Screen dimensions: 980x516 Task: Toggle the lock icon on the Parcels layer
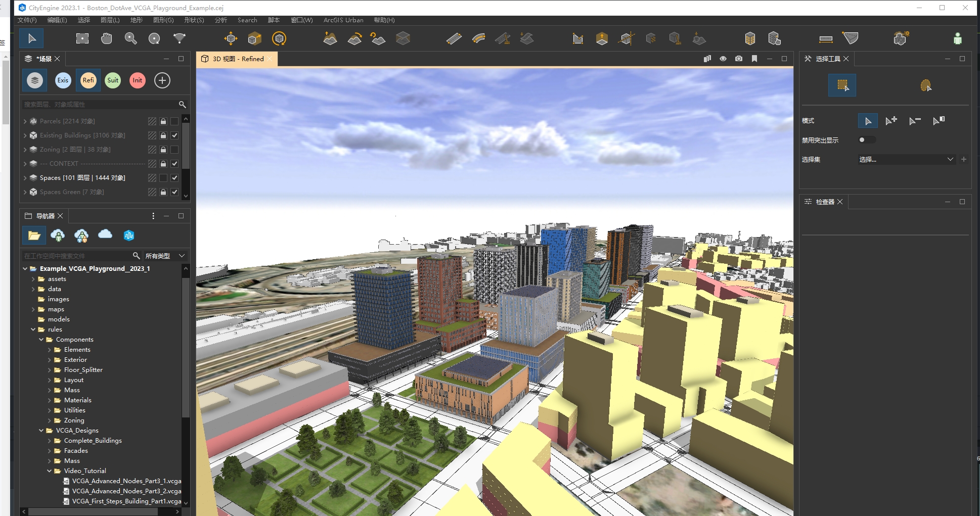(163, 121)
